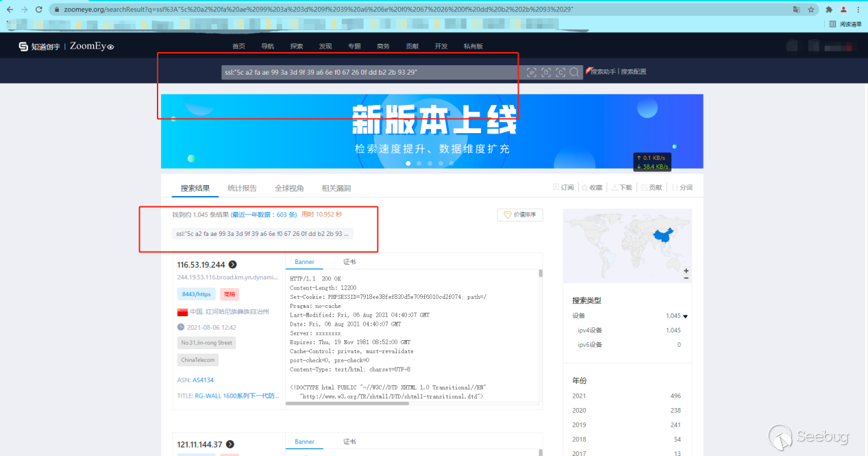Viewport: 868px width, 456px height.
Task: Click the arrow icon next to 116.53.19.244
Action: coord(233,265)
